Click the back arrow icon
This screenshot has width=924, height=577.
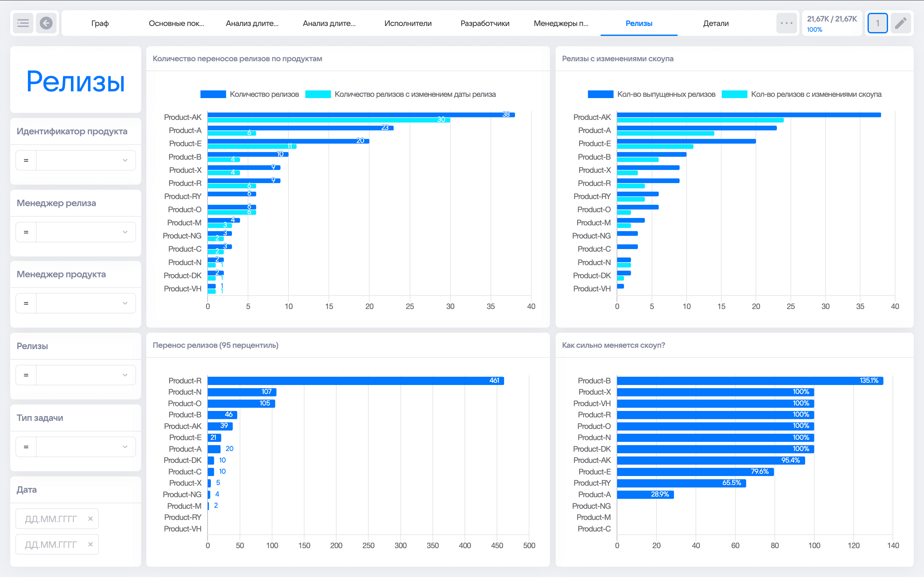46,23
